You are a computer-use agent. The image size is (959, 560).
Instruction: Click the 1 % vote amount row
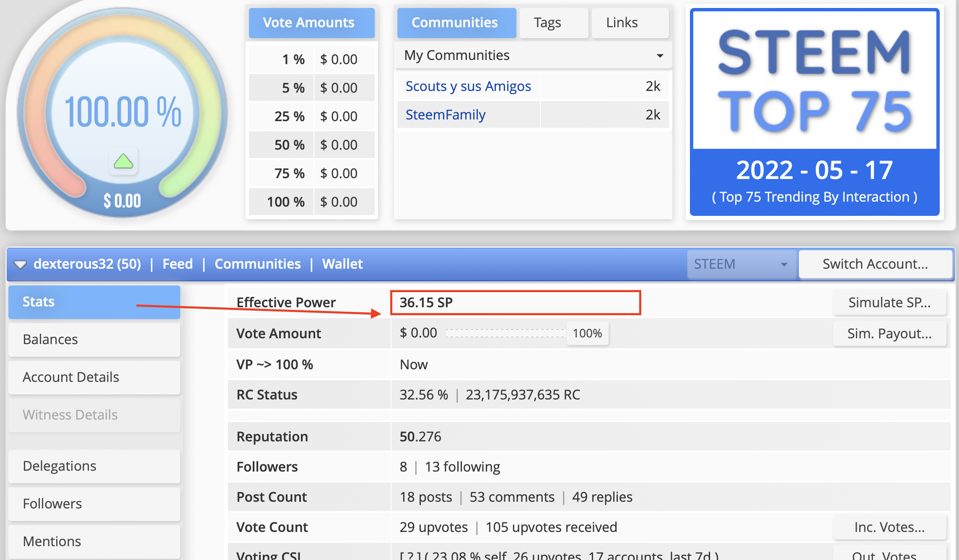coord(311,60)
